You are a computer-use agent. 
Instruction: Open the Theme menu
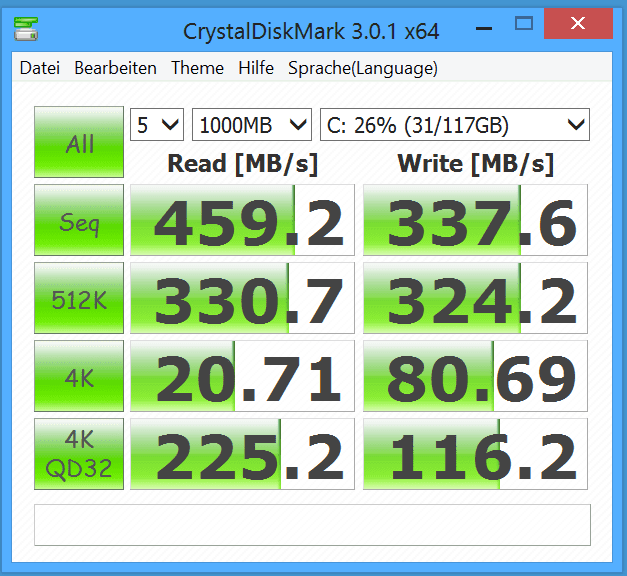click(x=197, y=68)
